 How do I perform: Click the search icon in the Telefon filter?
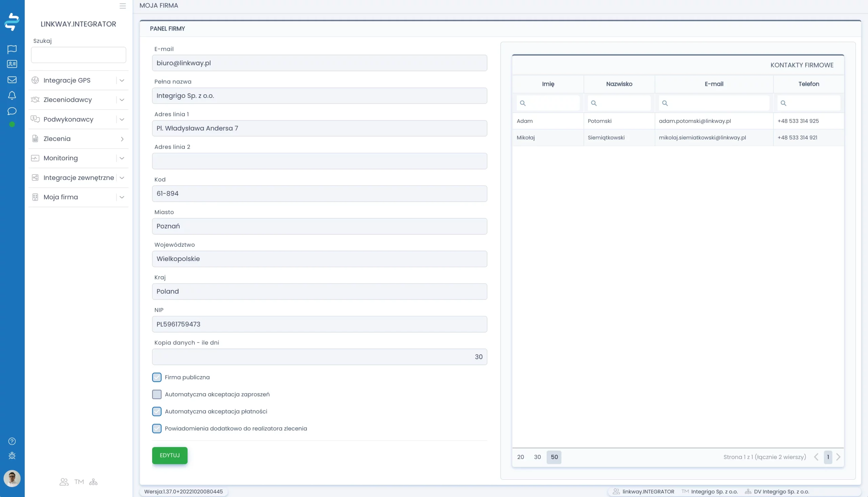783,103
